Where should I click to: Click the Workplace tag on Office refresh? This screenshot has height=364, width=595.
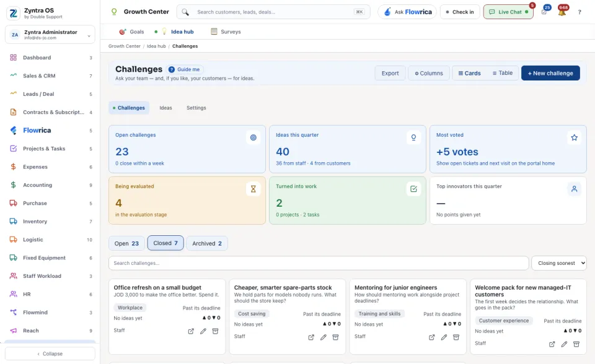130,308
